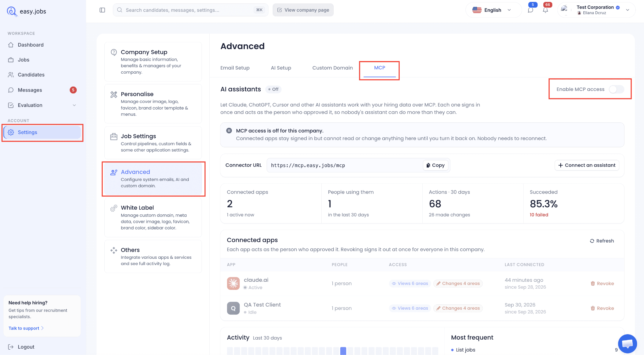The width and height of the screenshot is (644, 355).
Task: Toggle the sidebar collapse icon
Action: click(x=102, y=10)
